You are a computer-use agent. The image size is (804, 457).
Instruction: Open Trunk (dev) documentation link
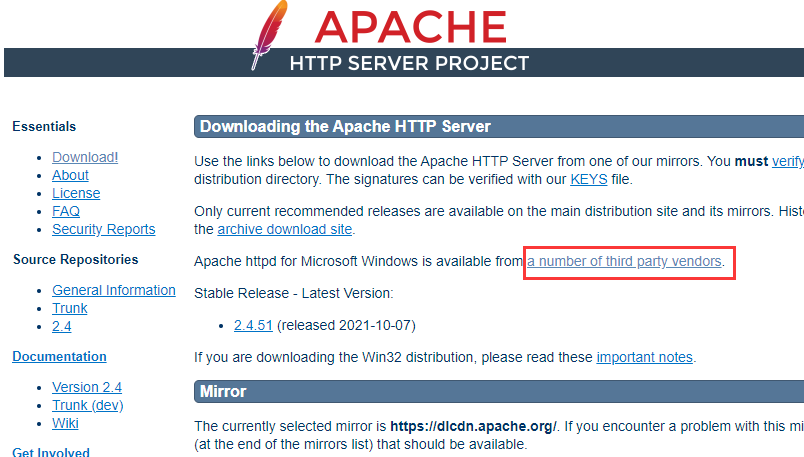tap(88, 405)
